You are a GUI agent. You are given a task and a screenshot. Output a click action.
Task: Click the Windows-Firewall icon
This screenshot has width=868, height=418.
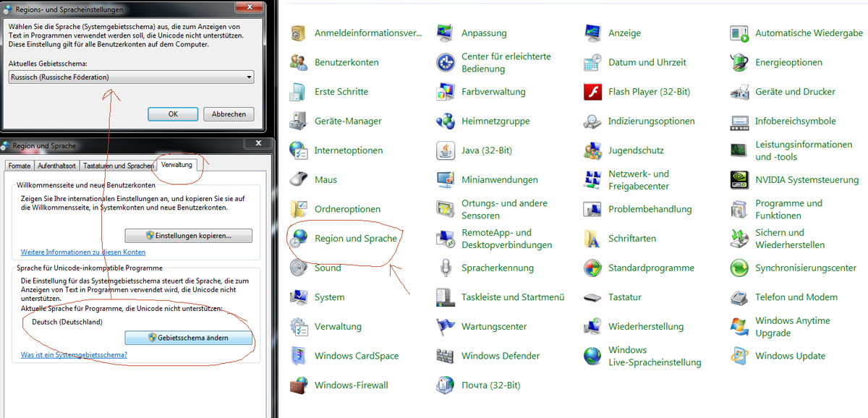click(x=299, y=385)
